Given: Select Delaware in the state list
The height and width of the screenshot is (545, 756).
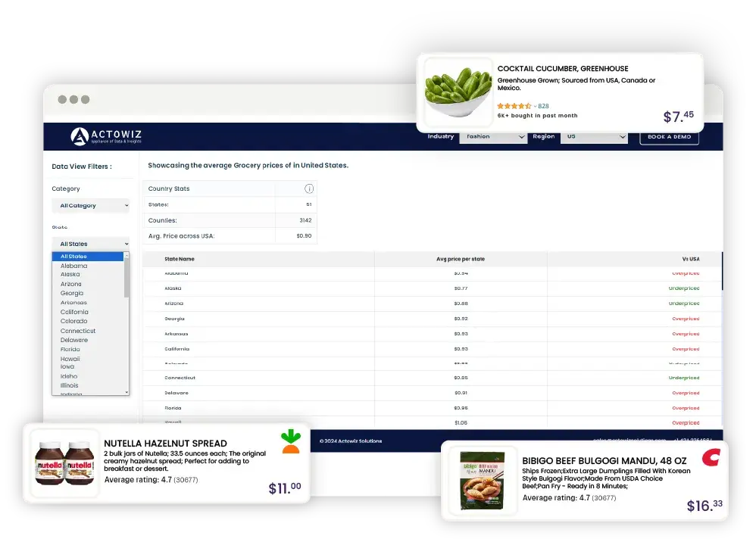Looking at the screenshot, I should coord(74,340).
